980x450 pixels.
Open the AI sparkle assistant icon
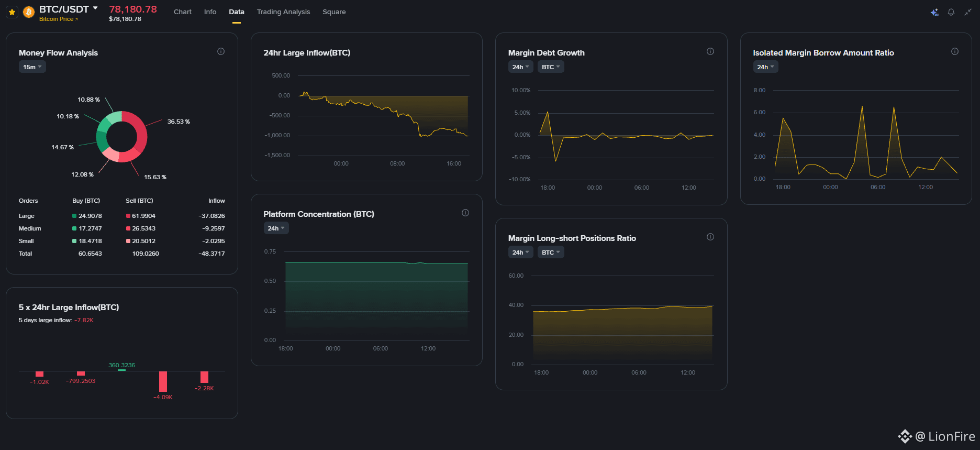(x=934, y=12)
